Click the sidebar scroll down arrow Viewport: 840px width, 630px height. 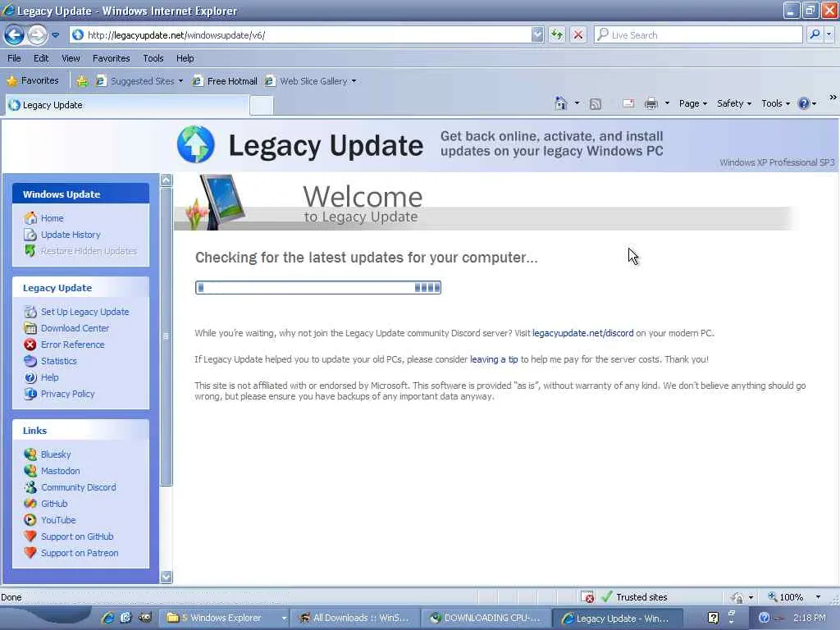[x=166, y=577]
